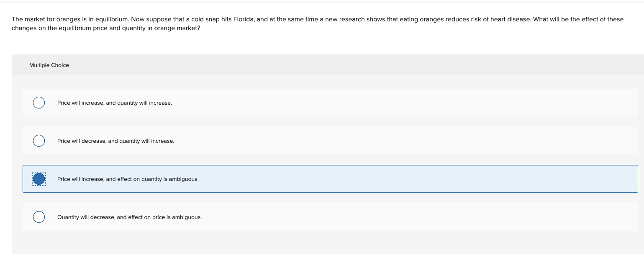Click text 'Quantity will decrease, and effect on price is ambiguous.'

click(129, 217)
